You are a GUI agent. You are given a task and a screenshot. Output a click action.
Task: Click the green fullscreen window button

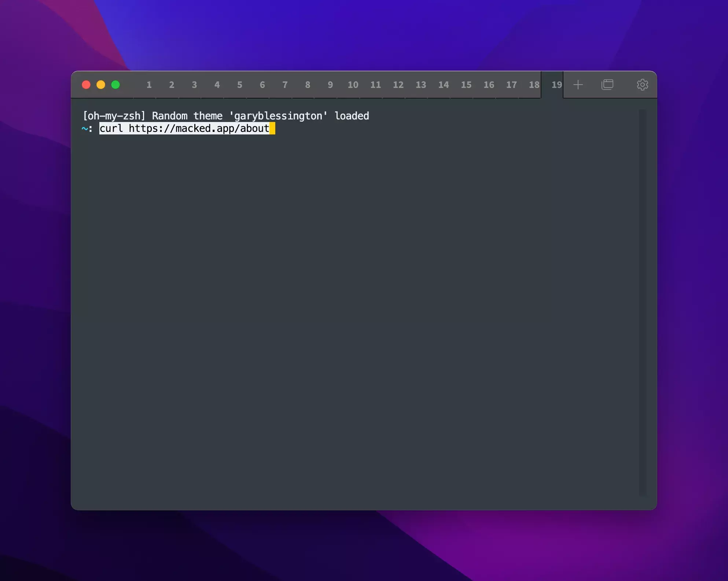115,85
